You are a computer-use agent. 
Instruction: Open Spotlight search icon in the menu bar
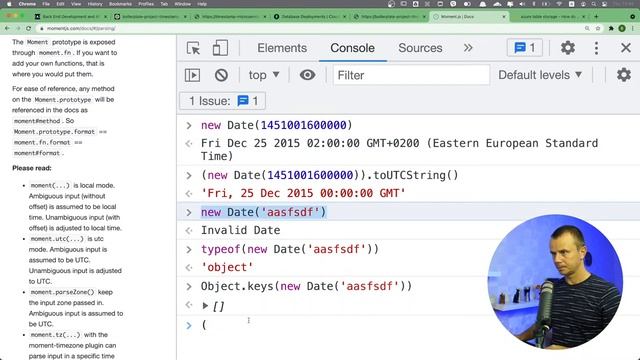[x=594, y=4]
